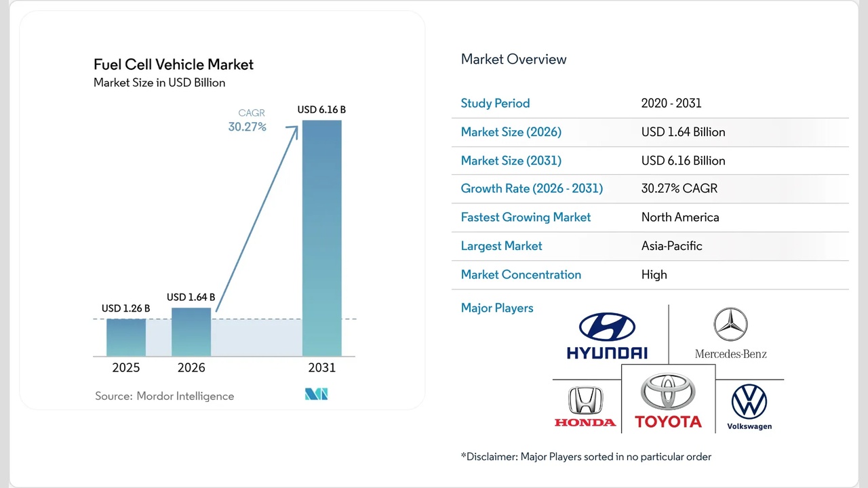Select the Market Overview heading

pos(513,59)
